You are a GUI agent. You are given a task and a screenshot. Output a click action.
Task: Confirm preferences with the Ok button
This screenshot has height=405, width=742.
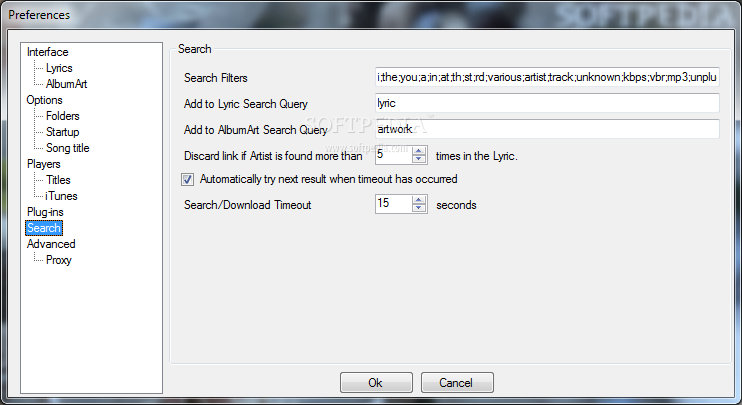[x=376, y=382]
